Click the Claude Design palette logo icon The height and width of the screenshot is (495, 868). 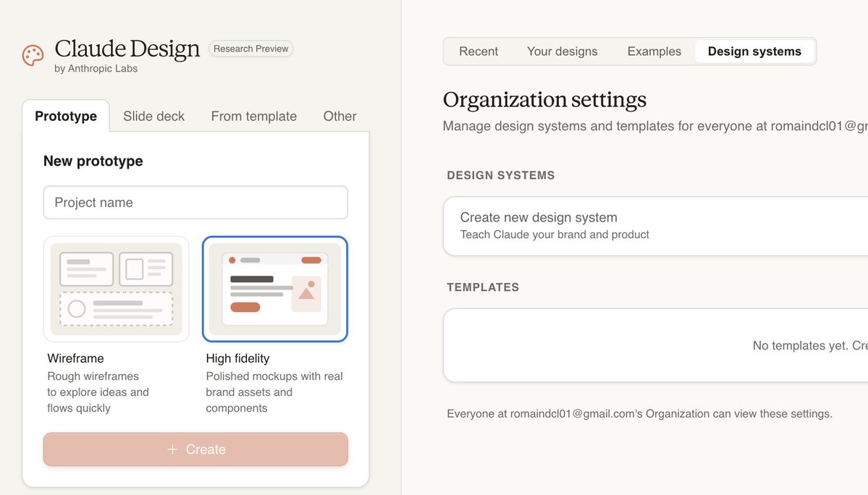33,55
